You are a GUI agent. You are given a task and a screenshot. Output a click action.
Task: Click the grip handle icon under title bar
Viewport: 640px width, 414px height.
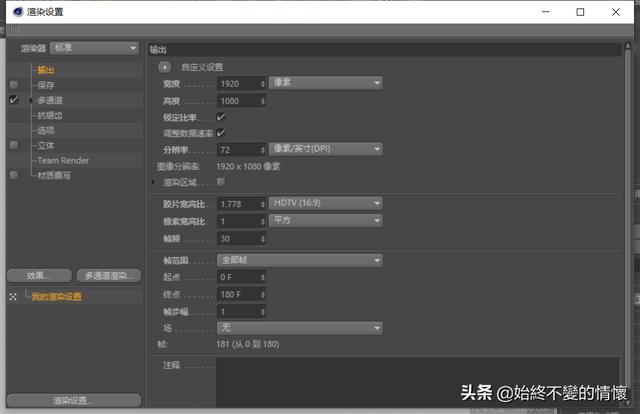point(14,30)
